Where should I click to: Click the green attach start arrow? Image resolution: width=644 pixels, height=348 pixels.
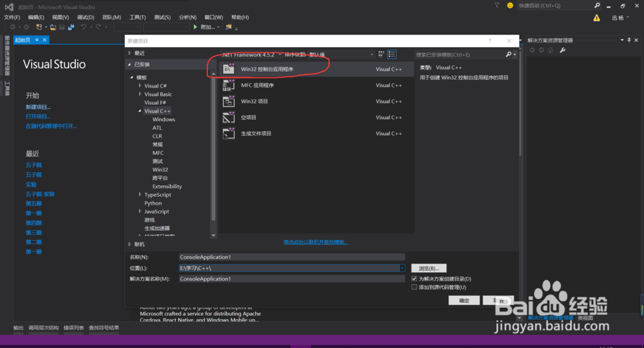[x=196, y=27]
